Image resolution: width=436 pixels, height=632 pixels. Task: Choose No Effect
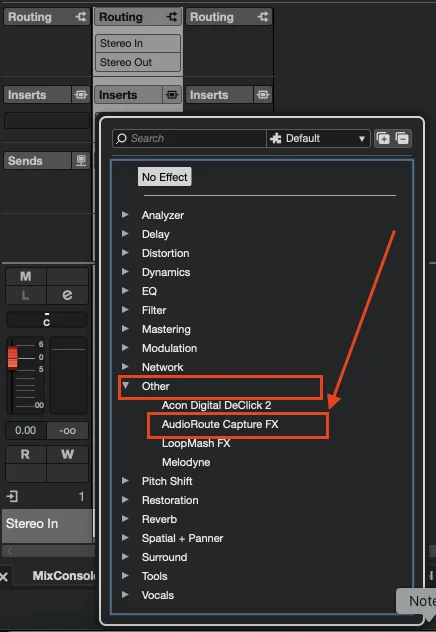click(x=164, y=177)
